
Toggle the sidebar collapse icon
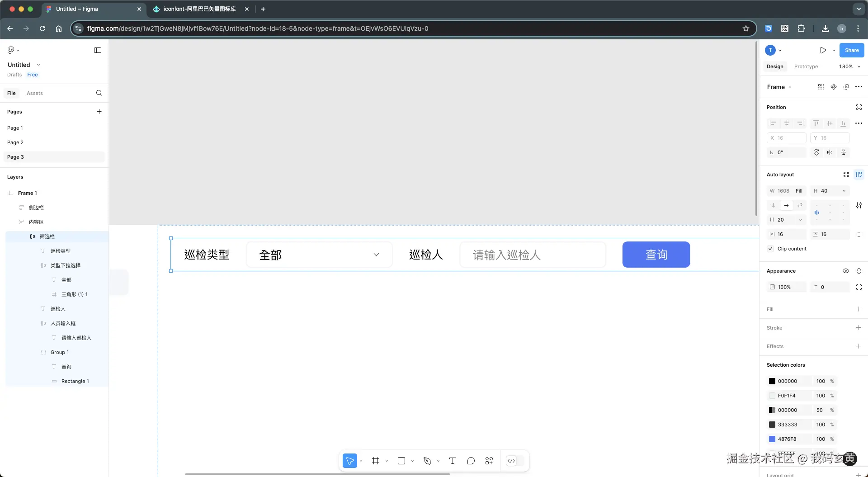tap(98, 50)
